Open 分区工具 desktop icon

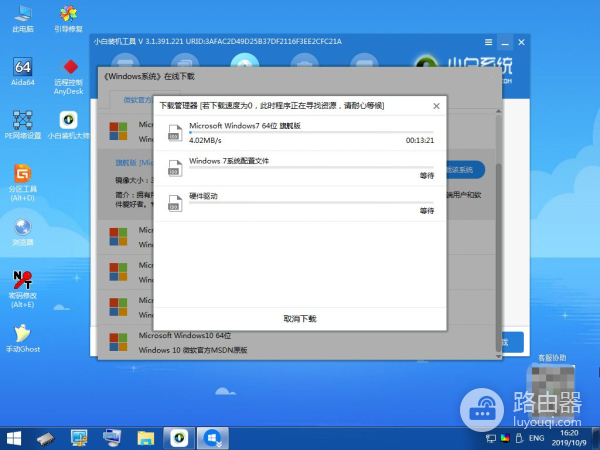pyautogui.click(x=23, y=182)
